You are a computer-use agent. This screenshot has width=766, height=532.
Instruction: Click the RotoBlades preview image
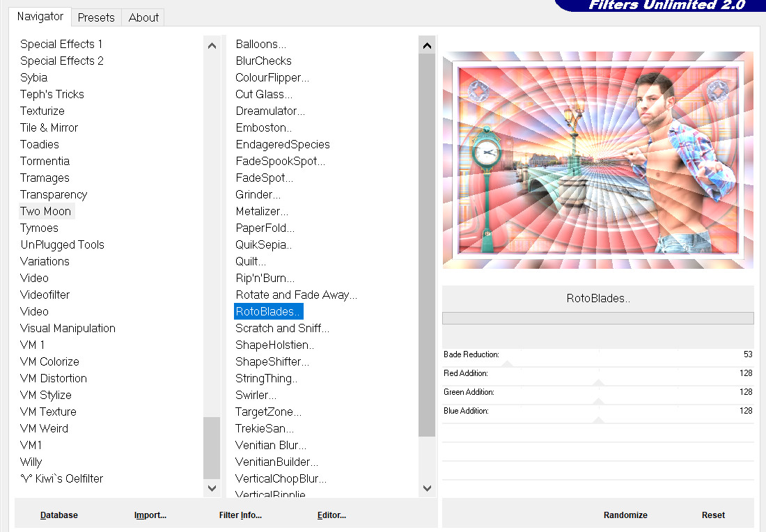click(597, 159)
